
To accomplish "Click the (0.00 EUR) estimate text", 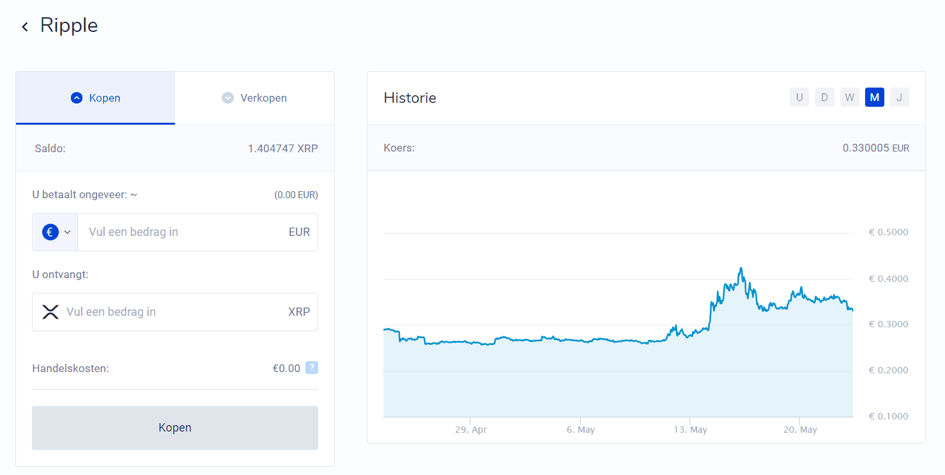I will point(296,195).
